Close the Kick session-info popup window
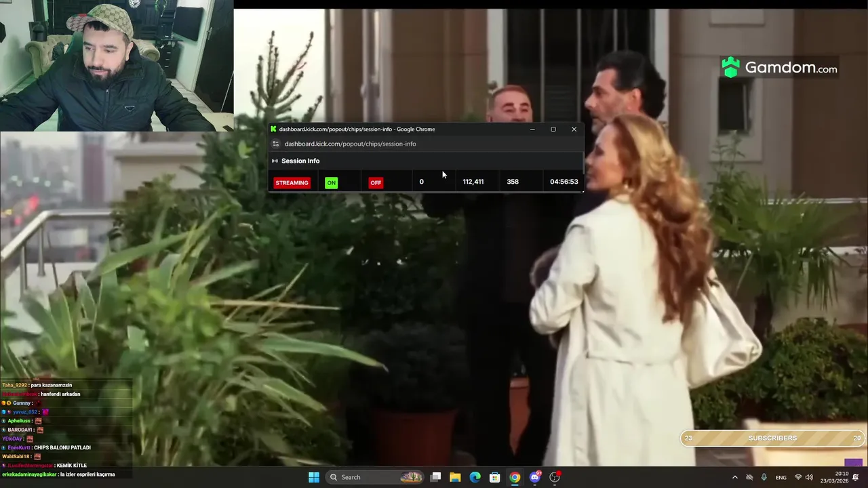This screenshot has width=868, height=488. point(574,129)
